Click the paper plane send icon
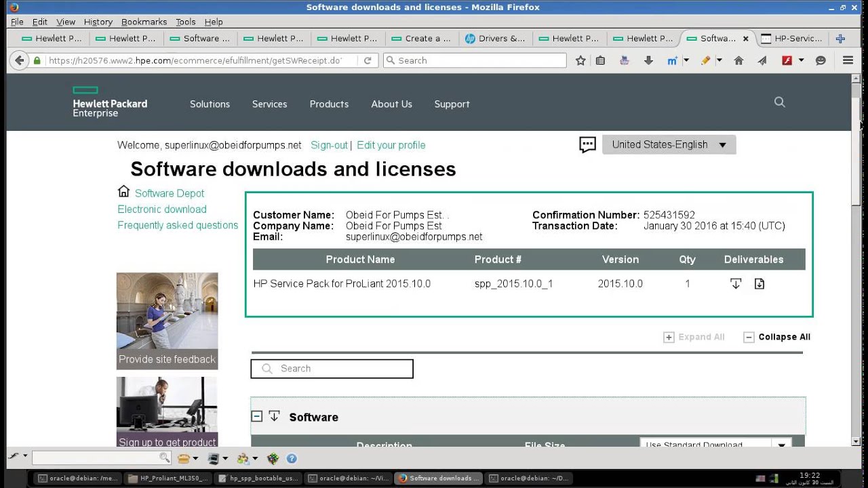Image resolution: width=868 pixels, height=488 pixels. pos(762,60)
